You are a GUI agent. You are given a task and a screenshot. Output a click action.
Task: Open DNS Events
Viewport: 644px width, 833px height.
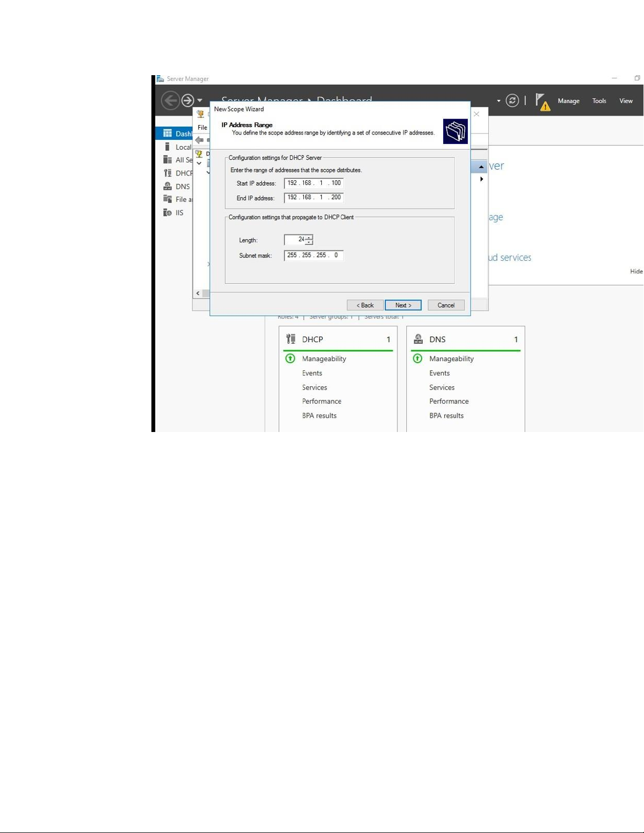[x=439, y=373]
